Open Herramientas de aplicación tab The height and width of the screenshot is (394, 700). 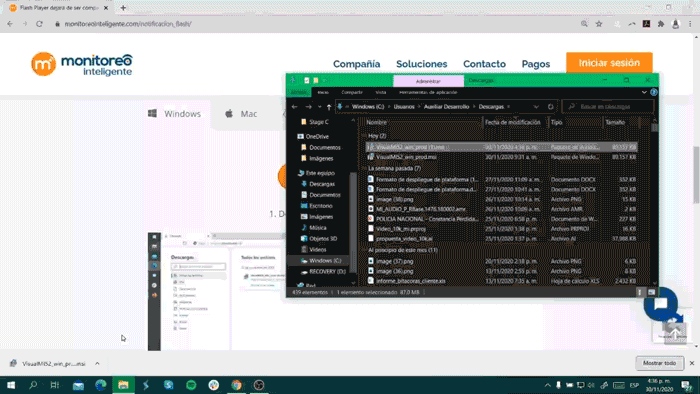(x=428, y=92)
